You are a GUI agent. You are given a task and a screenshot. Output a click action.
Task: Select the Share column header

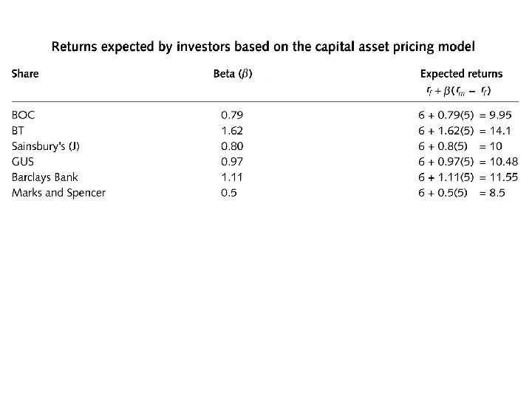click(25, 74)
